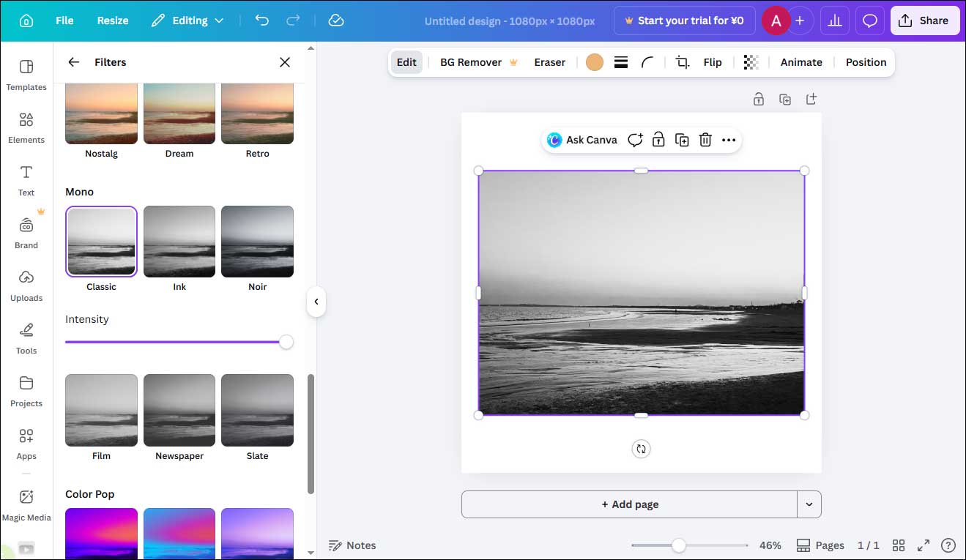Delete the selected image with the trash icon
This screenshot has height=560, width=966.
tap(705, 139)
